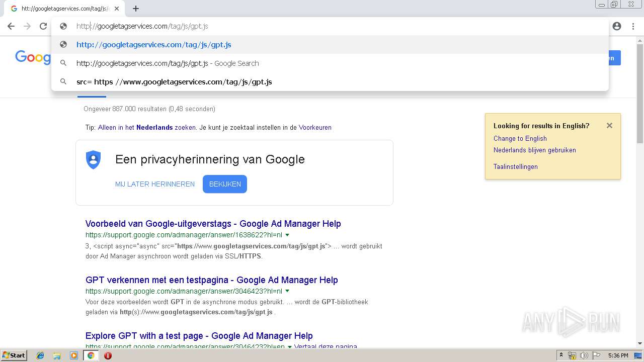Open the Windows Start button
644x362 pixels.
click(x=14, y=355)
